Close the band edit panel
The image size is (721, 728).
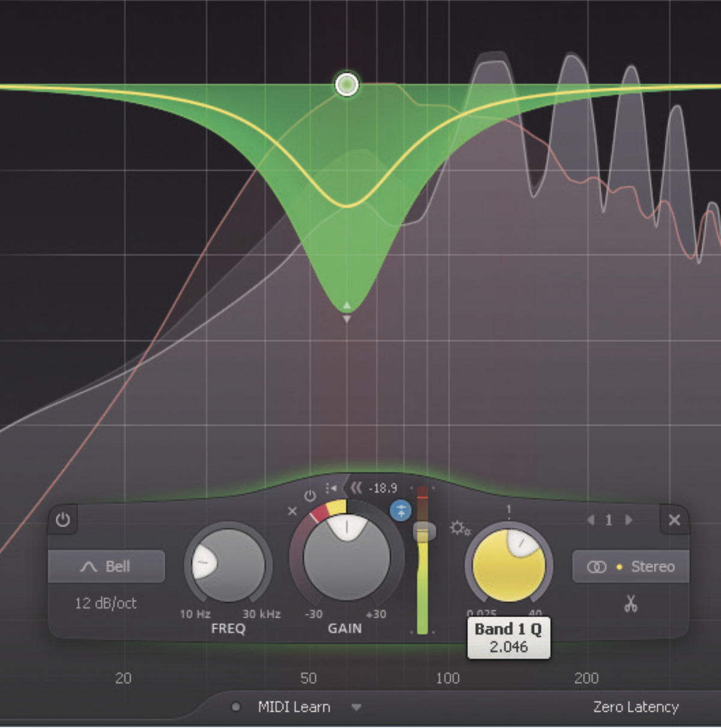(674, 521)
